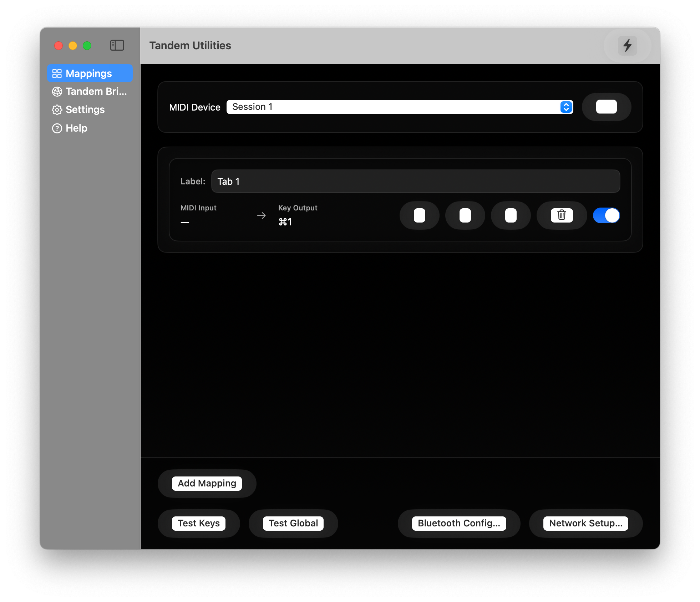Image resolution: width=700 pixels, height=602 pixels.
Task: Click the question mark icon beside Help
Action: 57,128
